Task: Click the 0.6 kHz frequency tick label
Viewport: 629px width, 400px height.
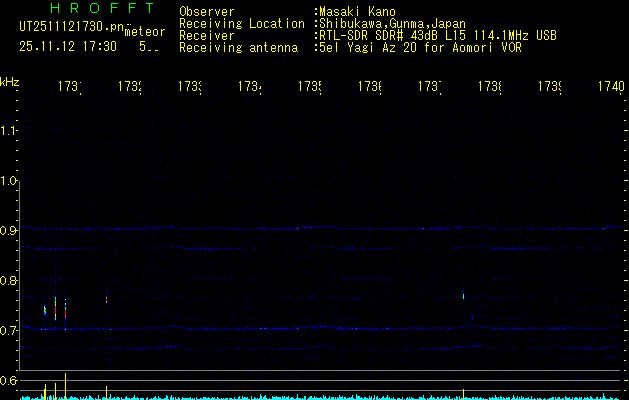Action: pyautogui.click(x=10, y=381)
